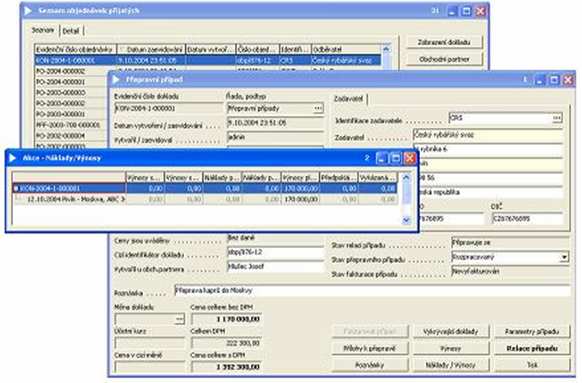Screen dimensions: 582x383
Task: Minimize the Přepravní případ window
Action: click(x=540, y=80)
